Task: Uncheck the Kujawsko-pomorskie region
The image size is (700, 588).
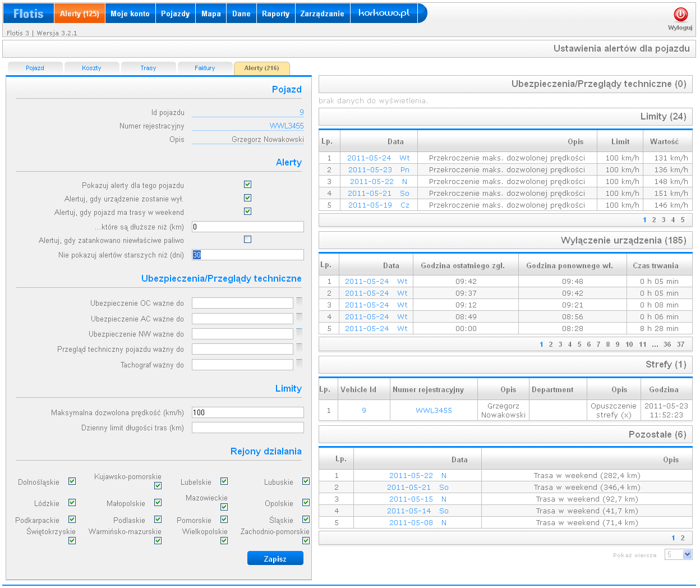Action: (x=158, y=486)
